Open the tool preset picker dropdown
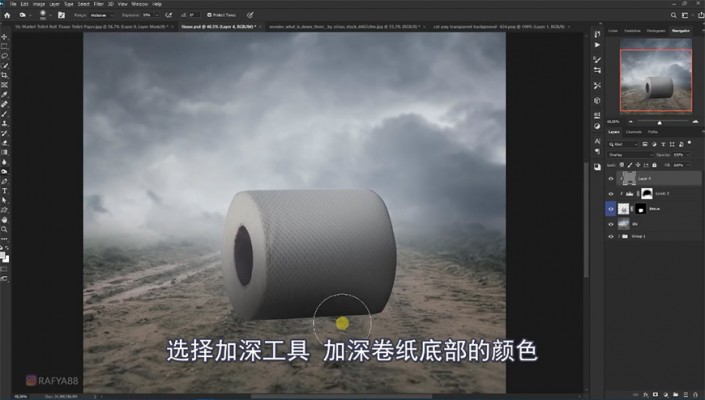705x400 pixels. tap(30, 15)
